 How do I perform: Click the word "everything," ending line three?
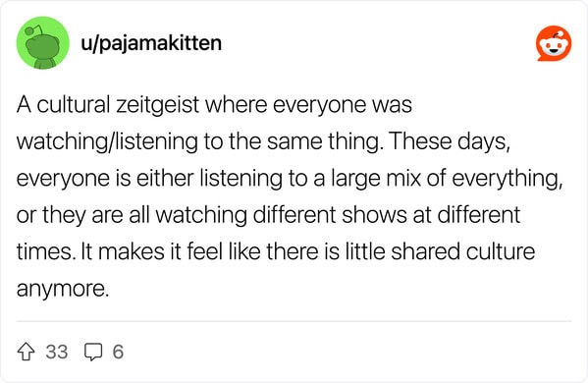(508, 179)
